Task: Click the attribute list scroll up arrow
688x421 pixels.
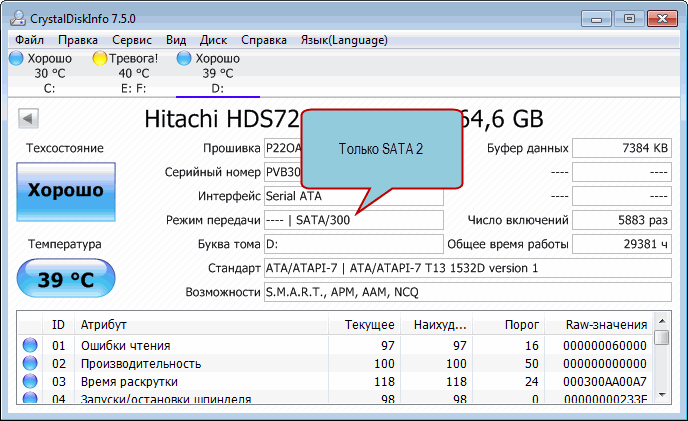Action: tap(662, 321)
